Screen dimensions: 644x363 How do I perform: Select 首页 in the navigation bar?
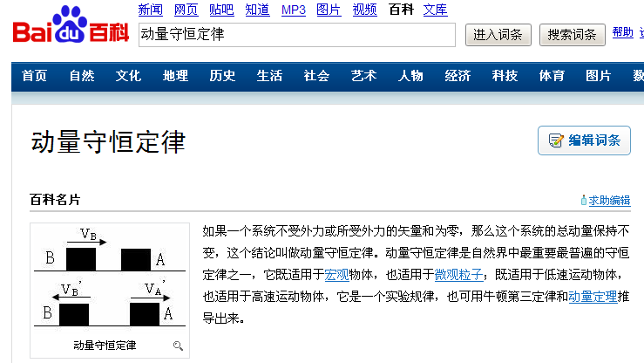[35, 76]
